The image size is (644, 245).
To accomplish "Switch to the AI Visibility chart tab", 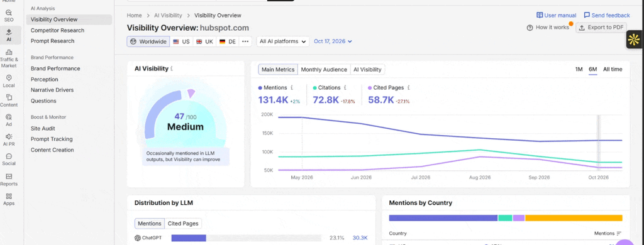I will [x=367, y=69].
